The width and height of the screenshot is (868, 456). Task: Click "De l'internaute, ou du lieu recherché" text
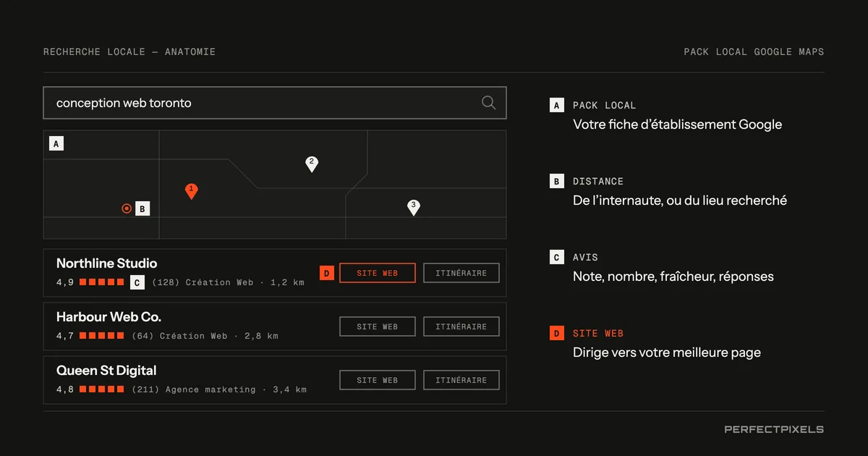[680, 200]
